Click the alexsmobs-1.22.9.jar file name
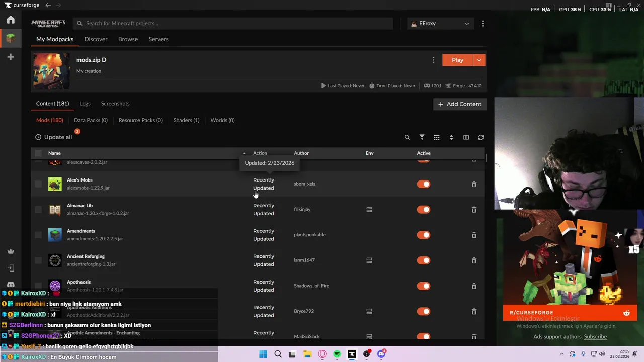 (88, 188)
